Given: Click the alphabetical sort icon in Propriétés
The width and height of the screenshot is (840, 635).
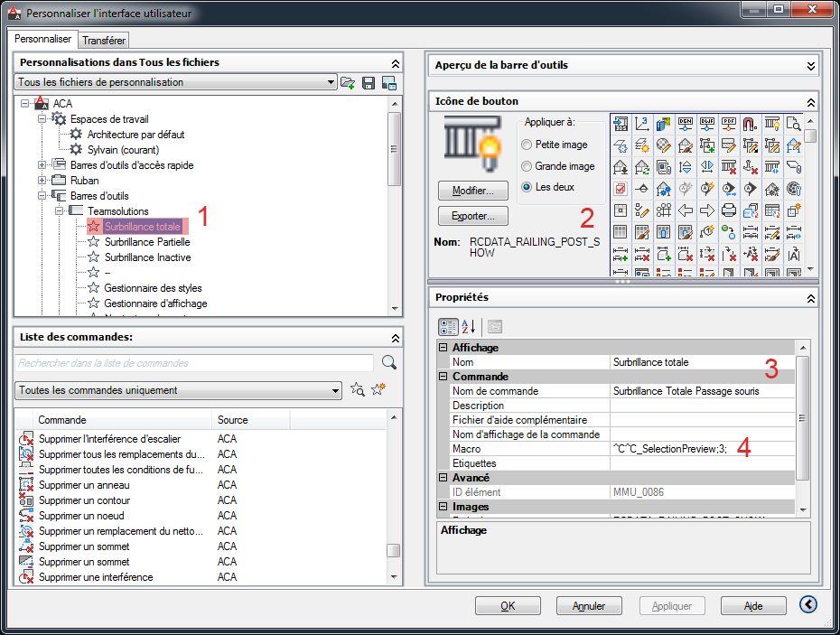Looking at the screenshot, I should pos(470,327).
